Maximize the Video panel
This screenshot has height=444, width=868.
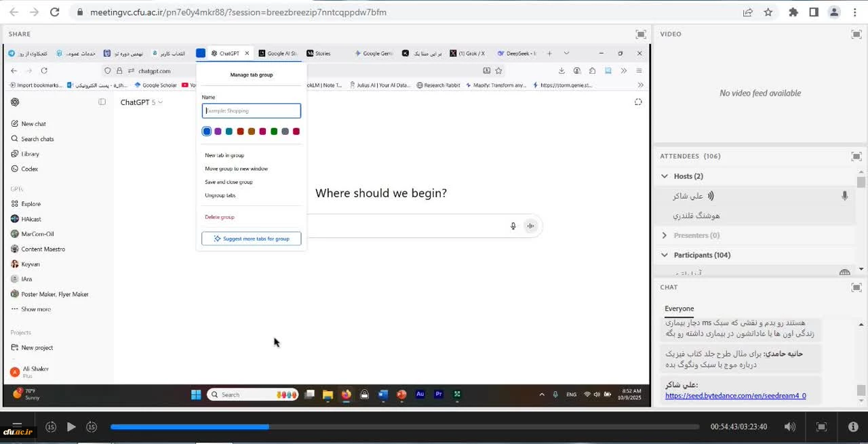856,34
